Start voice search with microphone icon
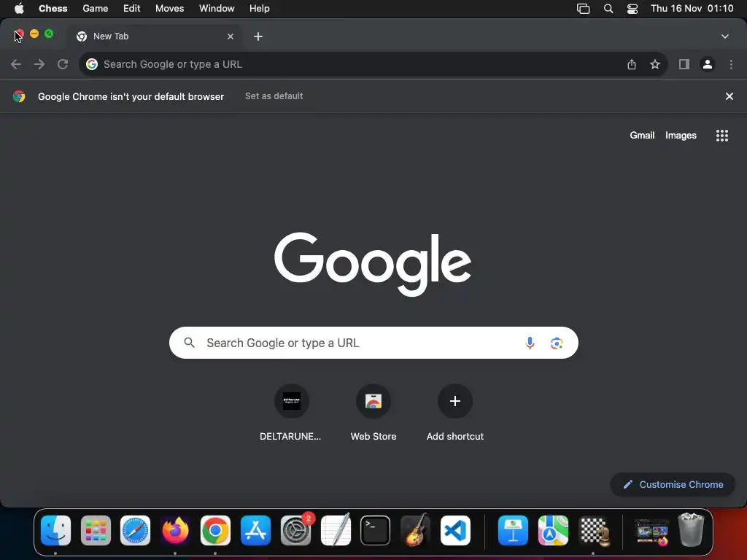This screenshot has width=747, height=560. click(530, 343)
